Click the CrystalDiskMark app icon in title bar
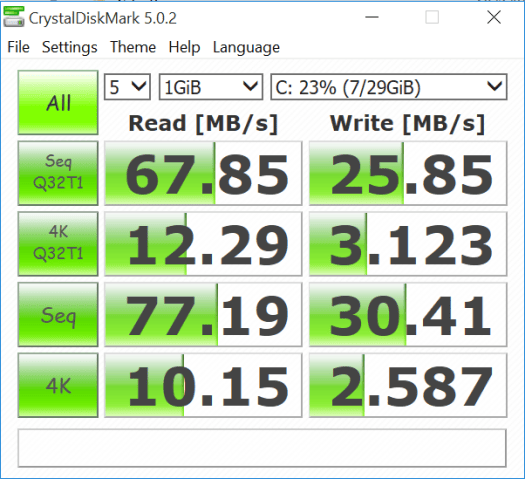This screenshot has height=479, width=525. pyautogui.click(x=13, y=17)
